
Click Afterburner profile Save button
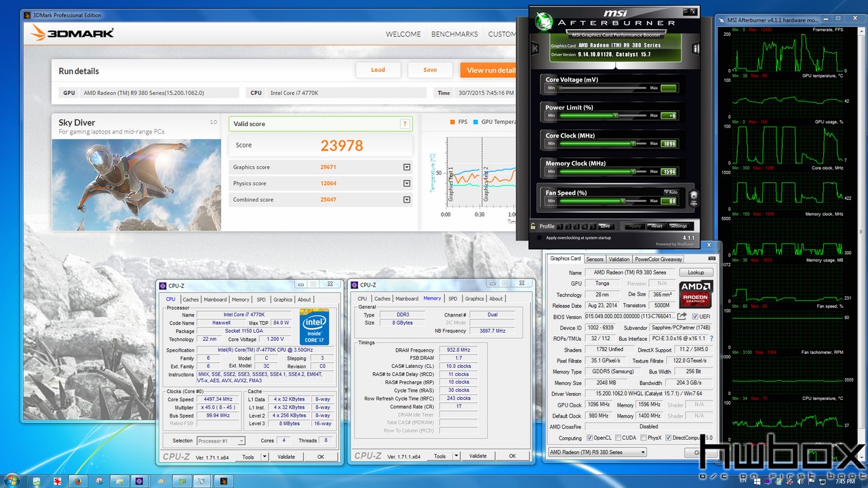pos(605,226)
